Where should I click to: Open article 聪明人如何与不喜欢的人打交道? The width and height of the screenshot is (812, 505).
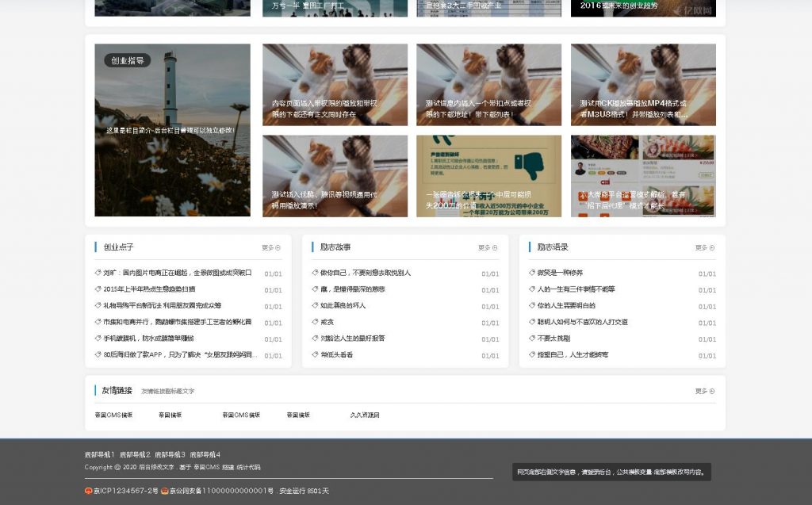[x=582, y=322]
